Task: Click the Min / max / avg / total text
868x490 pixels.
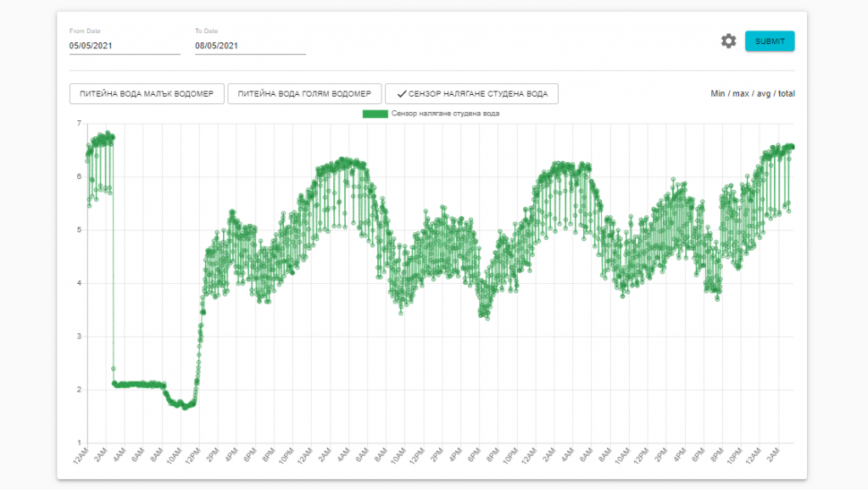Action: coord(752,93)
